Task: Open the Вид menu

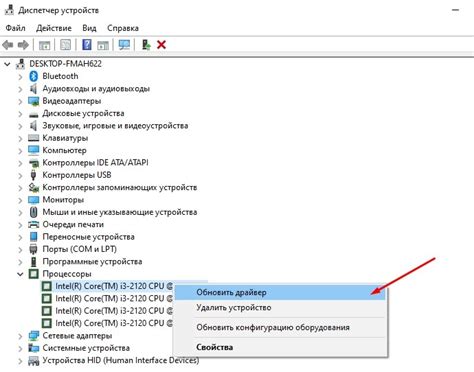Action: tap(89, 28)
